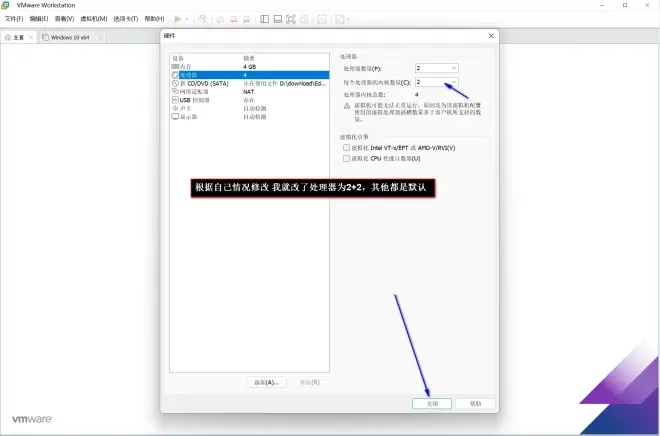Select the 显示器 display row
Viewport: 660px width, 436px height.
(x=249, y=117)
